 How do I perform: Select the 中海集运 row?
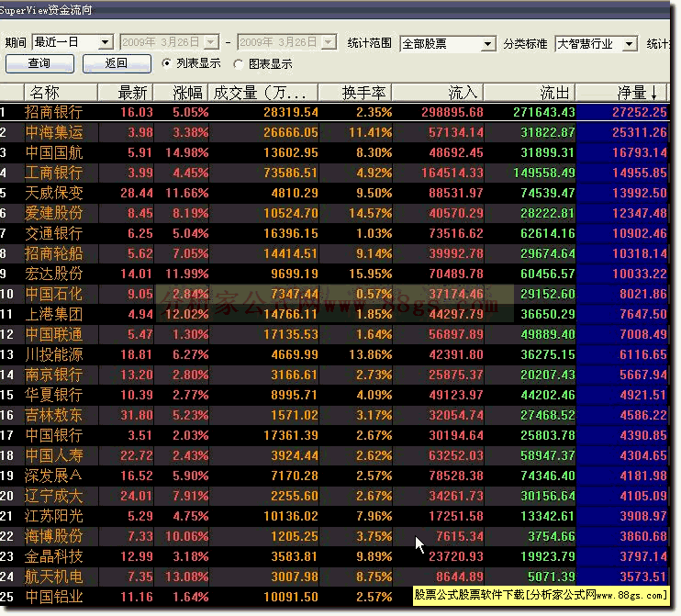(x=334, y=132)
